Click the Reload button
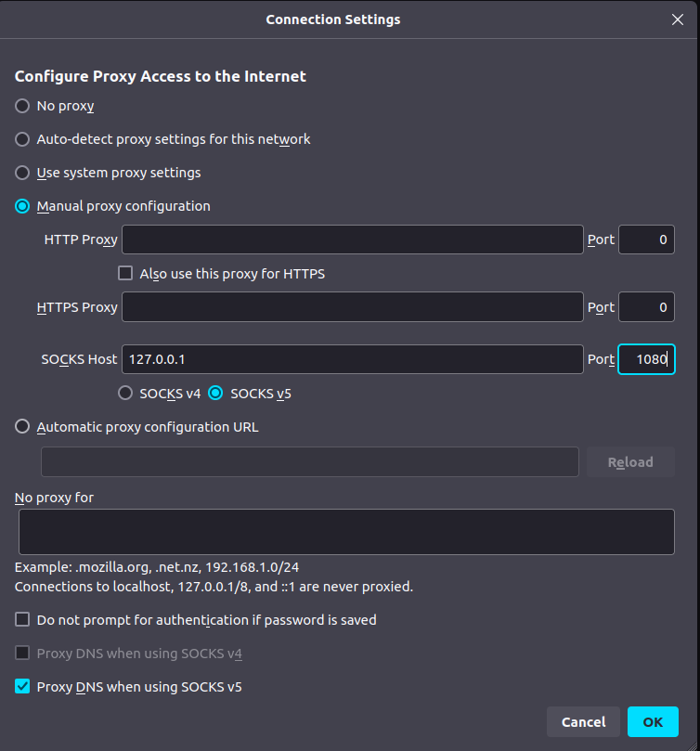This screenshot has height=751, width=700. (630, 461)
